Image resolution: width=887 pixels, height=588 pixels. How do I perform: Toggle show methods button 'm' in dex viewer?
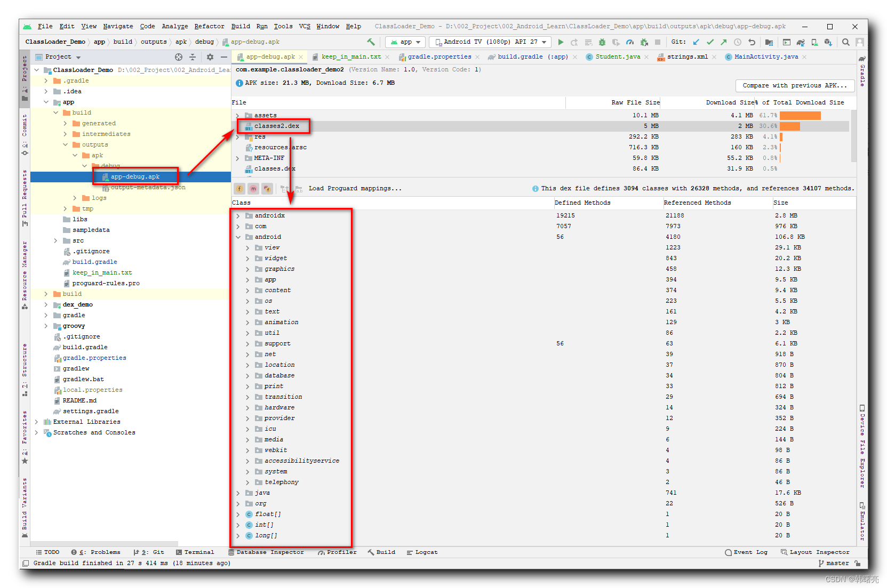click(x=253, y=188)
